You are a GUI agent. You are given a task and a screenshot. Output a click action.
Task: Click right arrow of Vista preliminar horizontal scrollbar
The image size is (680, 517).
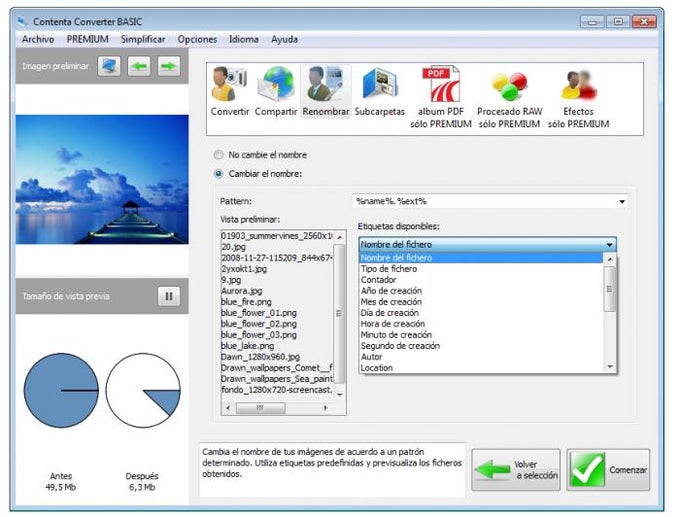[x=325, y=408]
